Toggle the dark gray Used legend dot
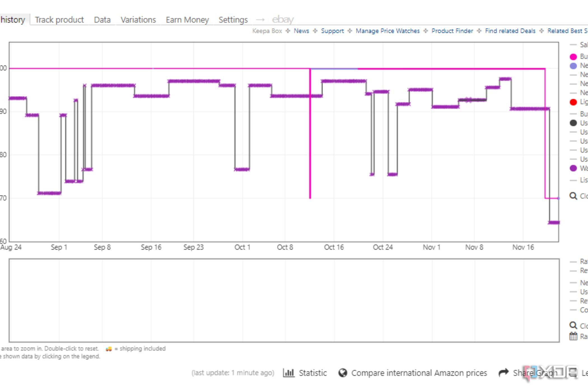The height and width of the screenshot is (392, 588). tap(573, 123)
